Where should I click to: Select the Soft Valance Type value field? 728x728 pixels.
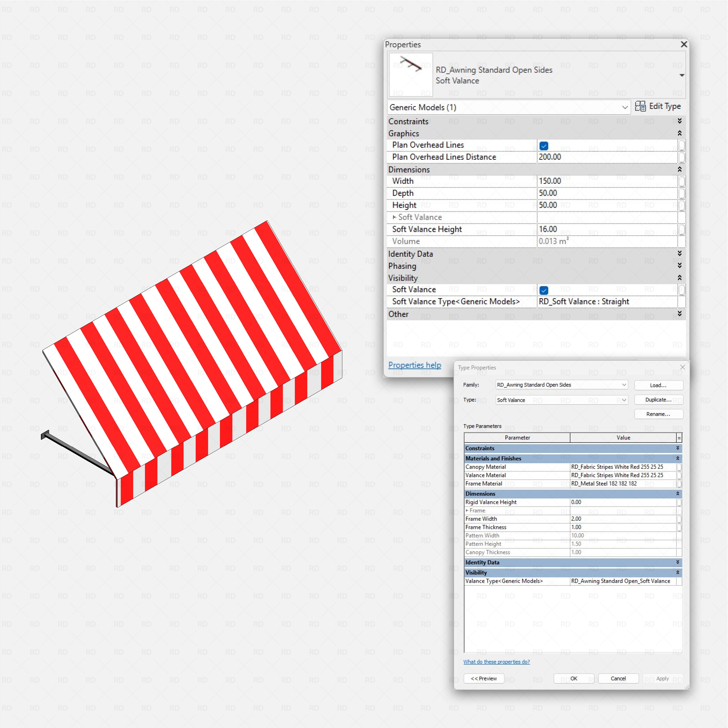pos(607,301)
